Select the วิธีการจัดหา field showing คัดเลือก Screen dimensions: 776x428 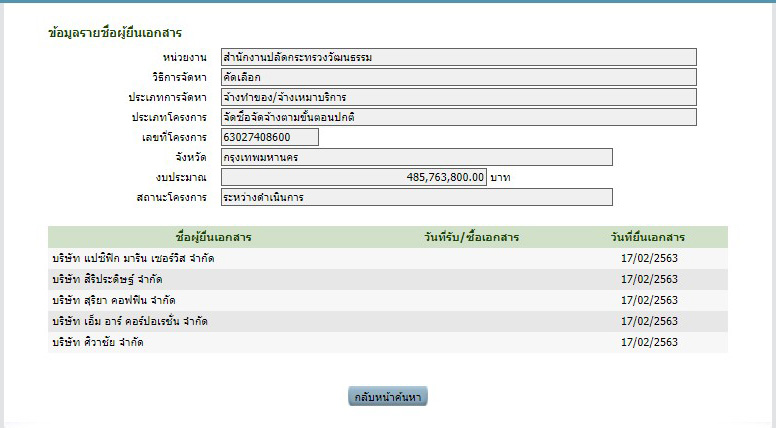(458, 77)
